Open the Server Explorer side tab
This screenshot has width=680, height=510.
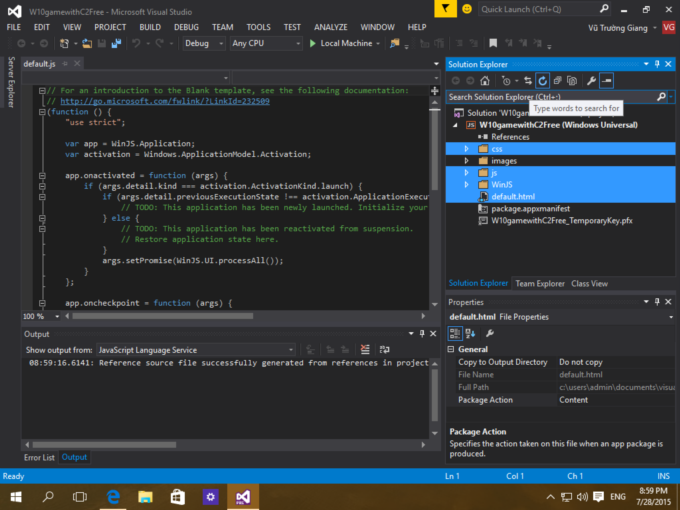(x=11, y=82)
